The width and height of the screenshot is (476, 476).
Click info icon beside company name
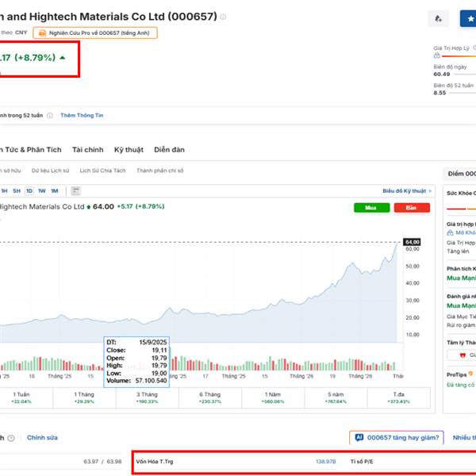click(223, 17)
